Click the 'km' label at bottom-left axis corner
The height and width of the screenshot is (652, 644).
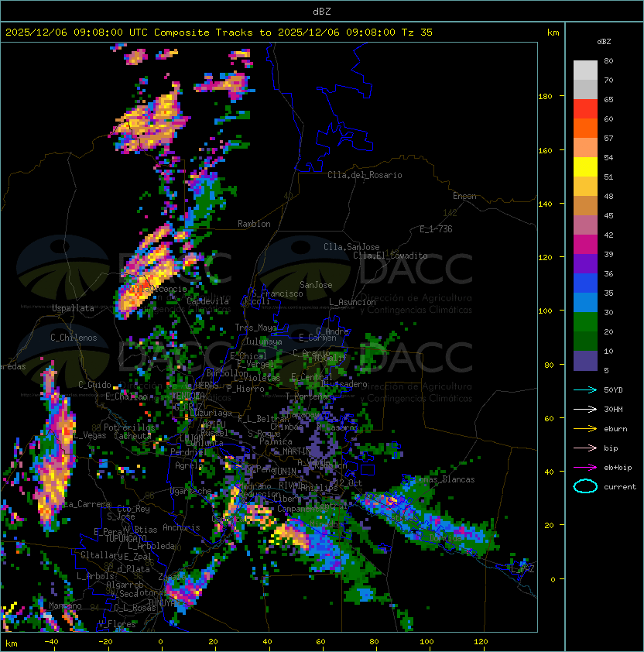(x=12, y=643)
